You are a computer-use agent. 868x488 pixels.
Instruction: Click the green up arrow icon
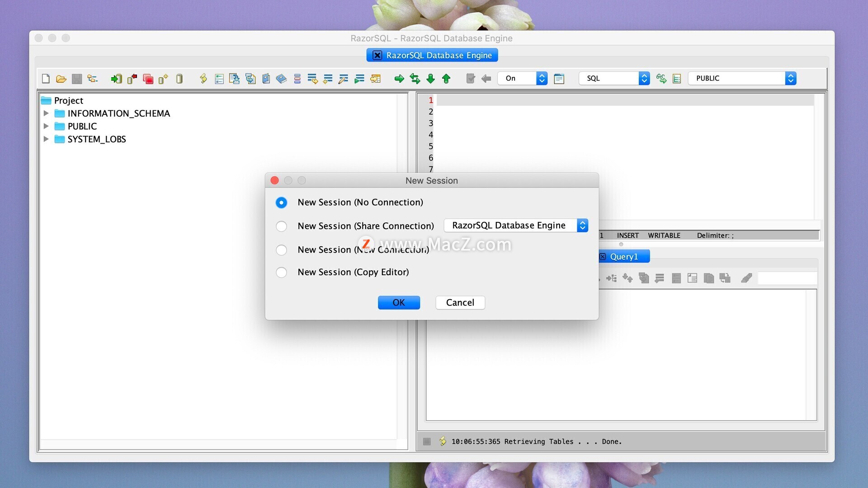point(446,79)
